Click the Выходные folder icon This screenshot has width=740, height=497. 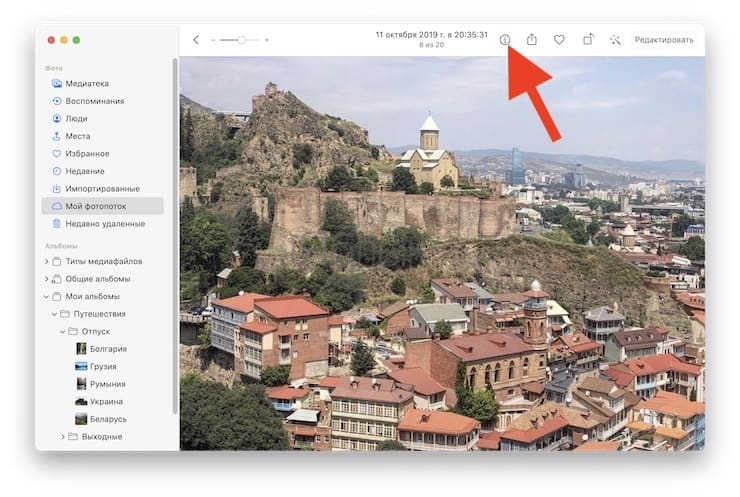[x=73, y=437]
